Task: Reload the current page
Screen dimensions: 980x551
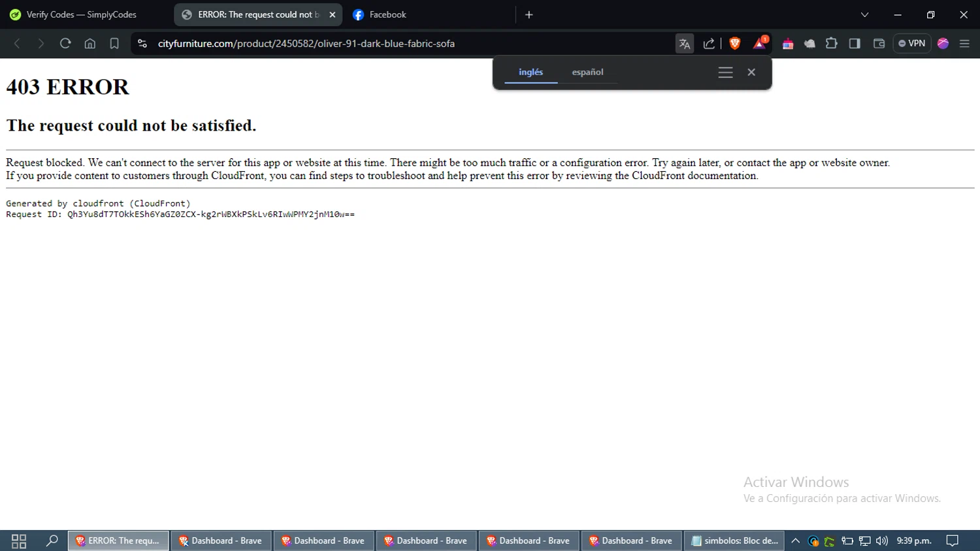Action: point(65,44)
